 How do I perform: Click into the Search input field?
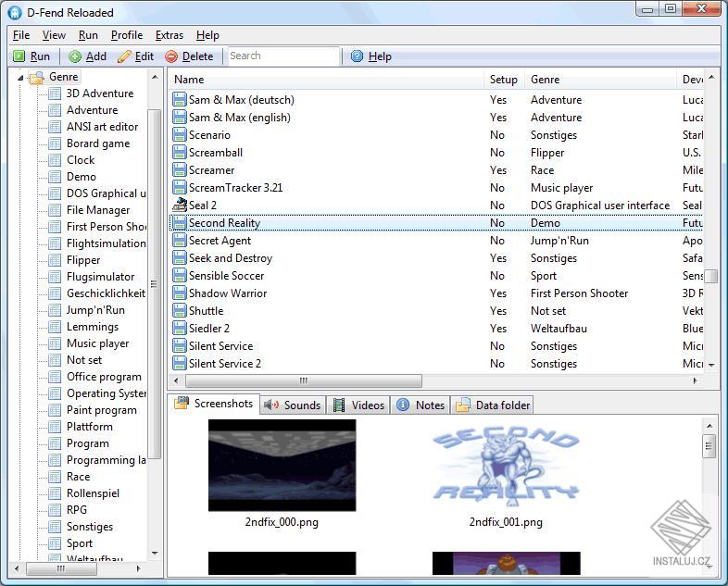[x=282, y=56]
